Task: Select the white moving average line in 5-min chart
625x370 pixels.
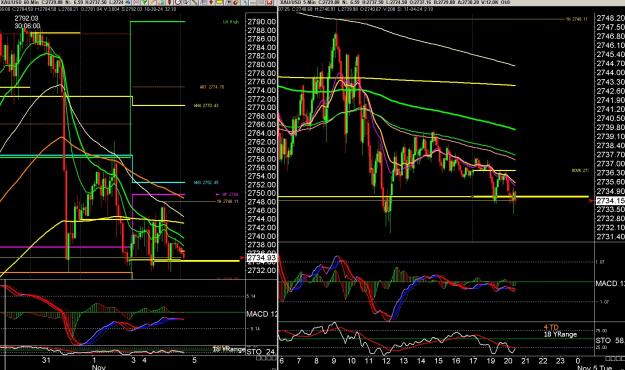Action: pyautogui.click(x=407, y=38)
